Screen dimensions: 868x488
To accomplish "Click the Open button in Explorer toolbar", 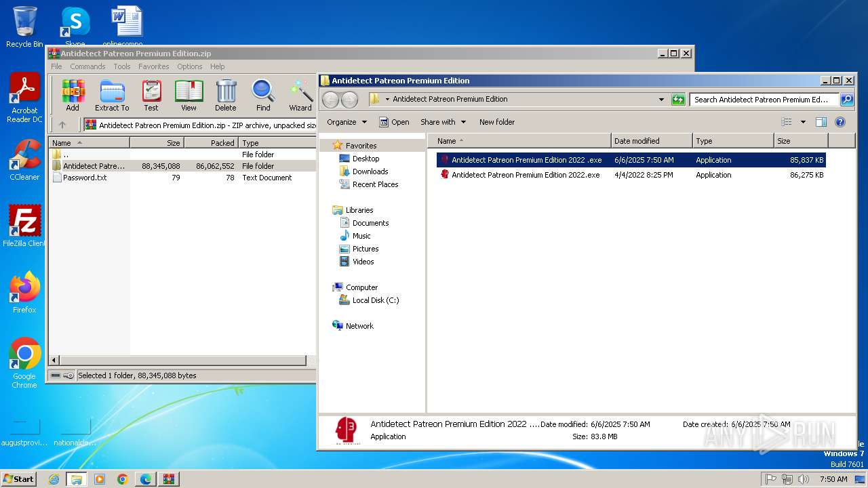I will (x=394, y=122).
